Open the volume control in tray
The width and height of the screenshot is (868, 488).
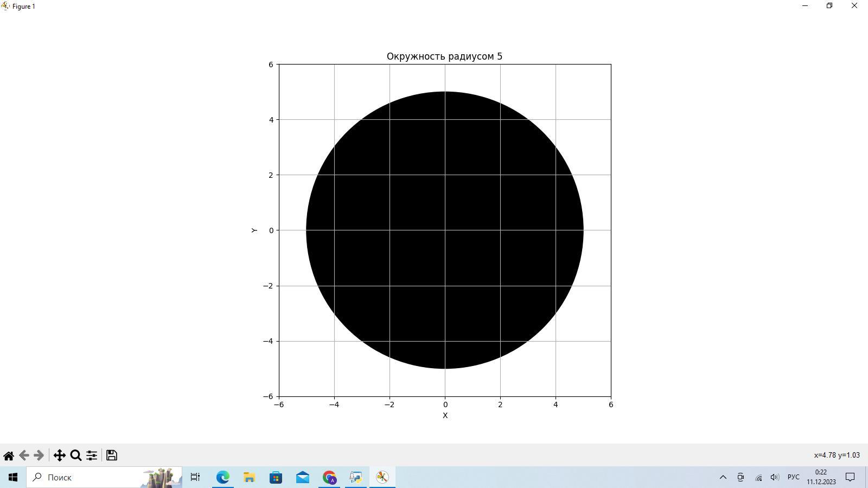[x=775, y=477]
